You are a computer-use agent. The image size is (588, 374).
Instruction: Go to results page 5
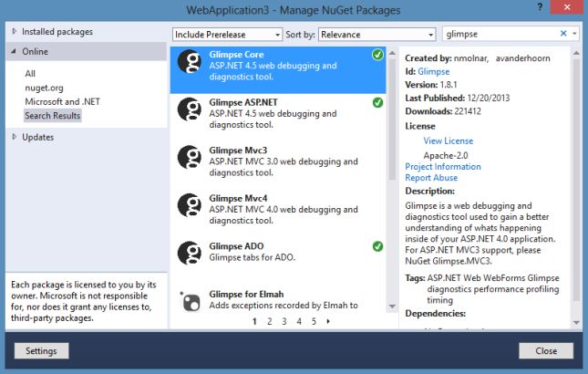point(314,321)
